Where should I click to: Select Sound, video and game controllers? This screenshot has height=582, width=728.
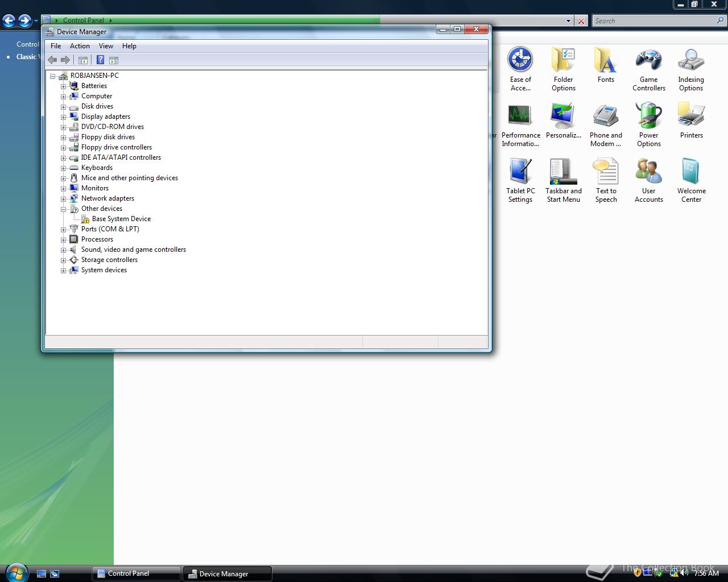click(x=134, y=250)
